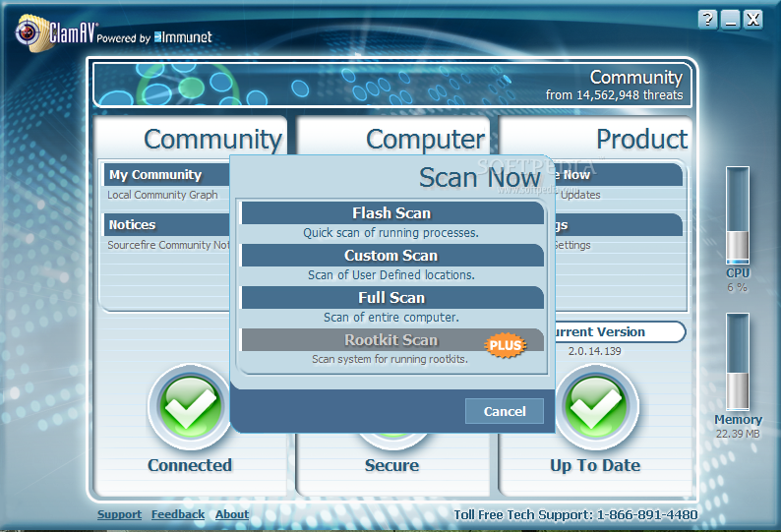Click the '6 %' CPU value
The image size is (781, 532).
737,287
